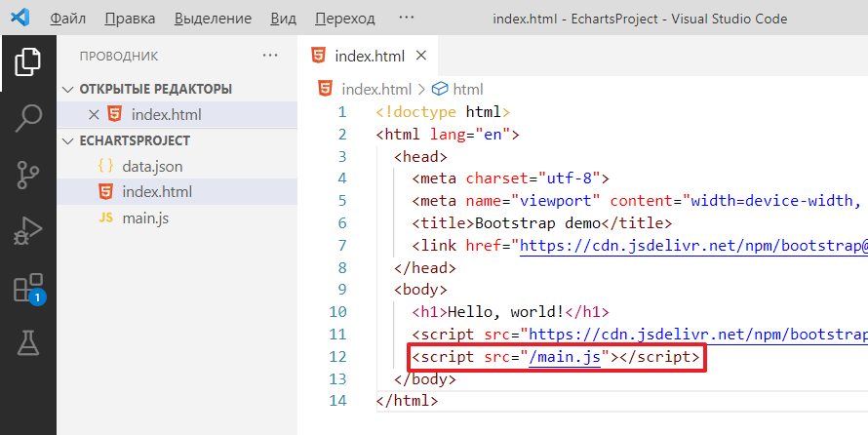Image resolution: width=868 pixels, height=435 pixels.
Task: Close index.html in open editors list
Action: [x=94, y=114]
